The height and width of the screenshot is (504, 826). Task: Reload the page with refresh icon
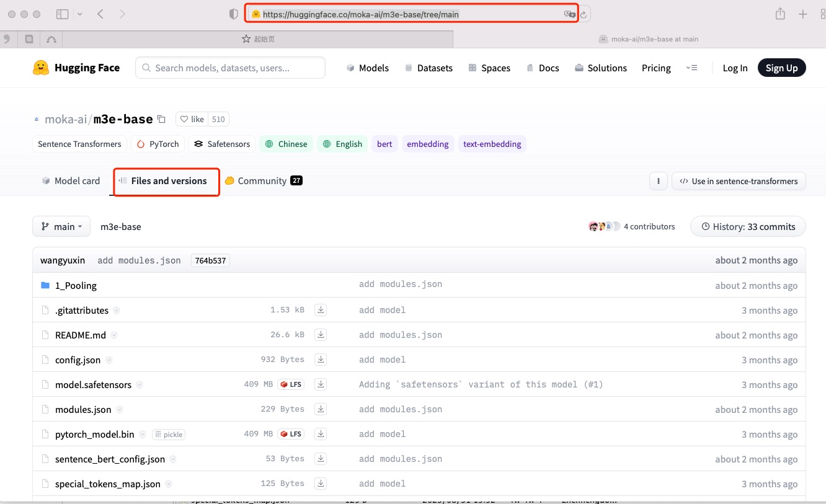[x=584, y=14]
